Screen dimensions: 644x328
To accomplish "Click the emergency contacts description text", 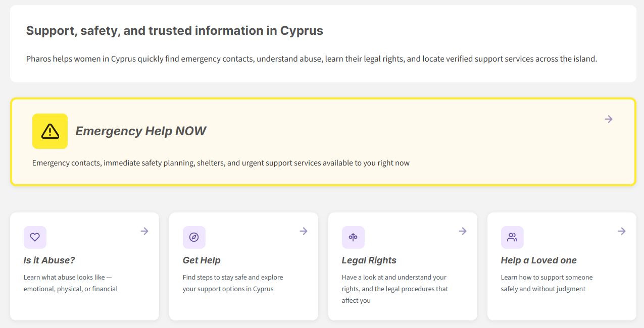I will 221,163.
